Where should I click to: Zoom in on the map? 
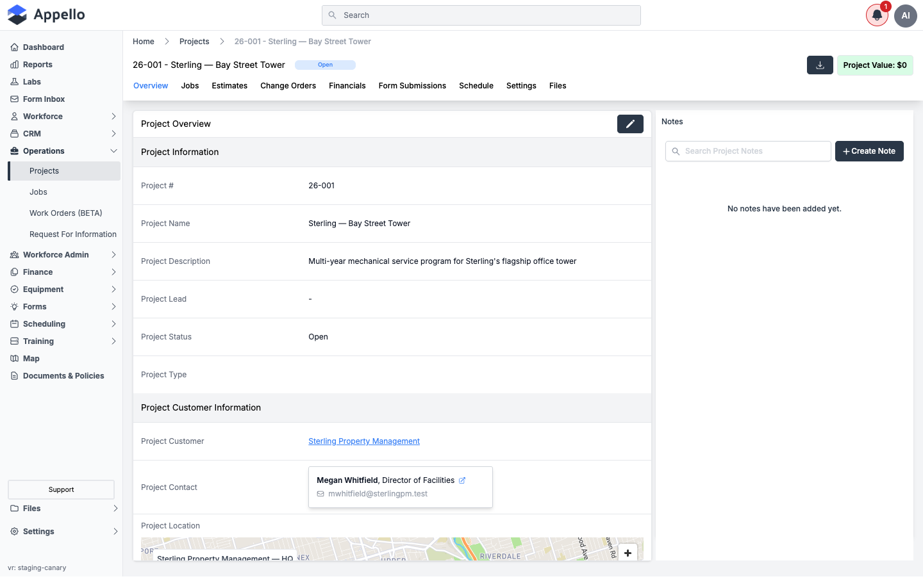628,553
